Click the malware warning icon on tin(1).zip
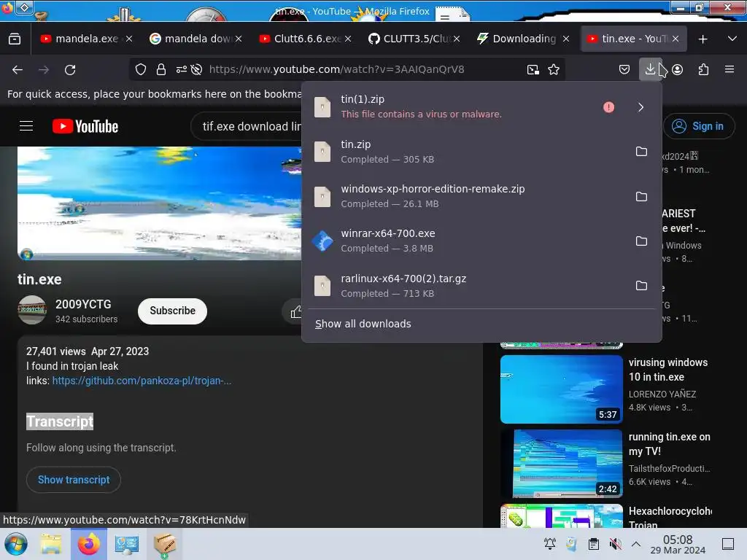Image resolution: width=747 pixels, height=560 pixels. click(x=608, y=107)
